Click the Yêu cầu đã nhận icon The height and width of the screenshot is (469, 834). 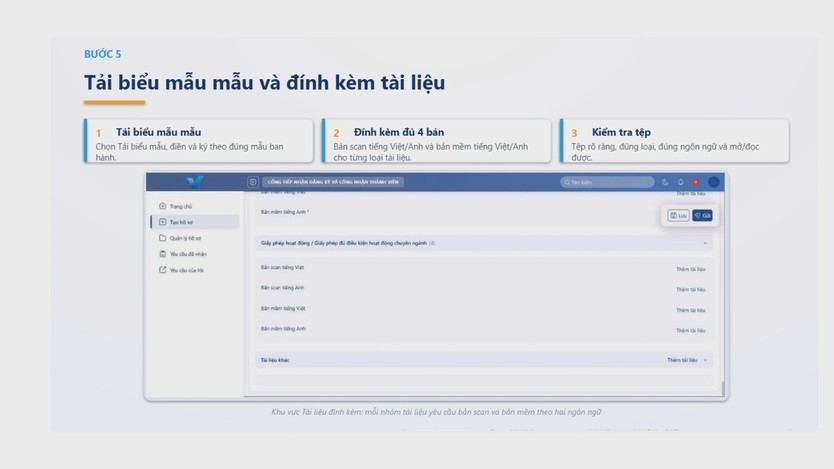(x=163, y=254)
